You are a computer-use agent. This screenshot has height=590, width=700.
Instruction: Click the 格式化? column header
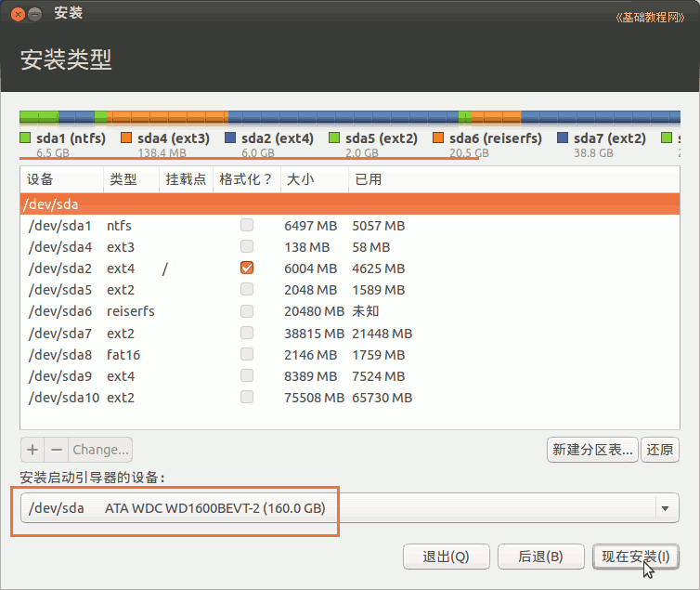[x=247, y=179]
